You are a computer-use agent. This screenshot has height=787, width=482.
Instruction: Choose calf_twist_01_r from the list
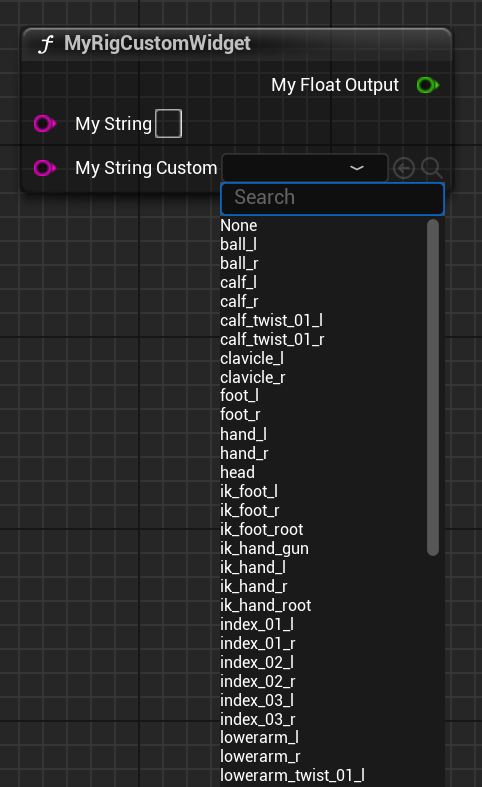tap(272, 339)
